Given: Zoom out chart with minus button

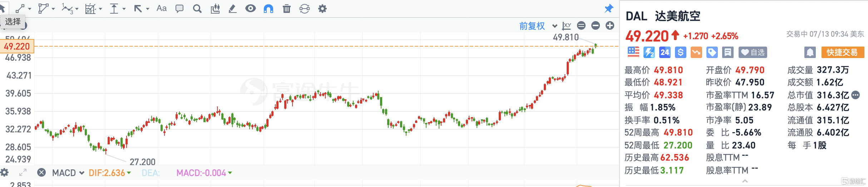Looking at the screenshot, I should 596,25.
